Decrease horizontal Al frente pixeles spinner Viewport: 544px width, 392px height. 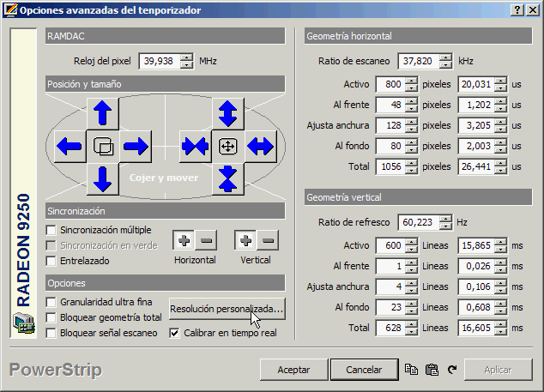point(411,109)
